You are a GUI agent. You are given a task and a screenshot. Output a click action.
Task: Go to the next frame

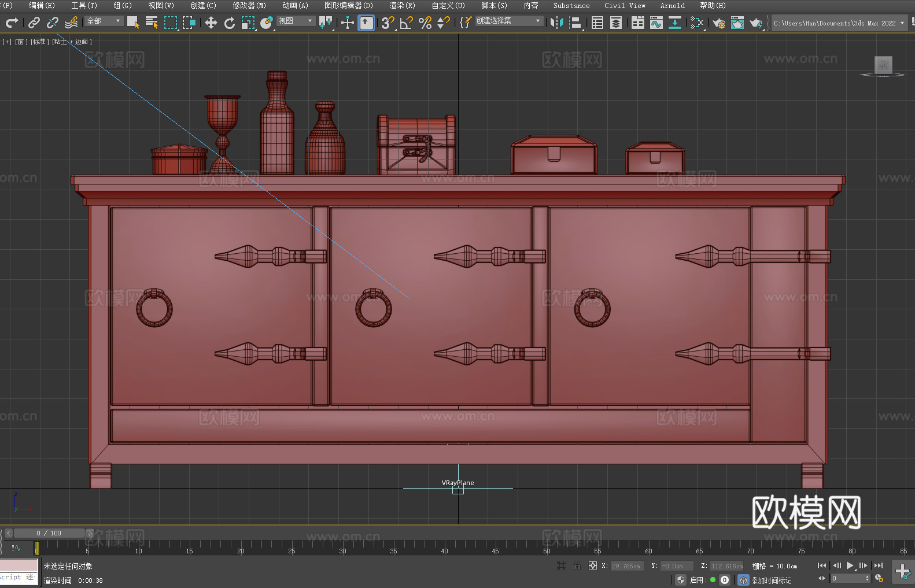[x=864, y=565]
